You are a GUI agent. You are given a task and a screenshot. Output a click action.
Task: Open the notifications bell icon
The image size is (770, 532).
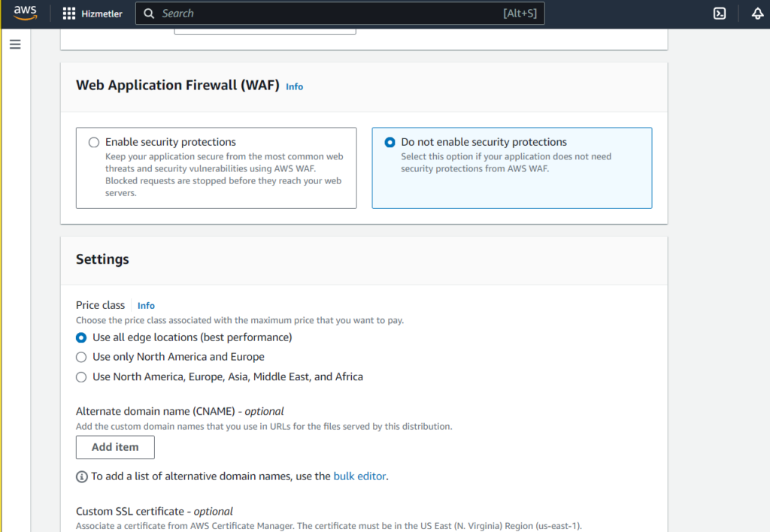click(x=758, y=14)
